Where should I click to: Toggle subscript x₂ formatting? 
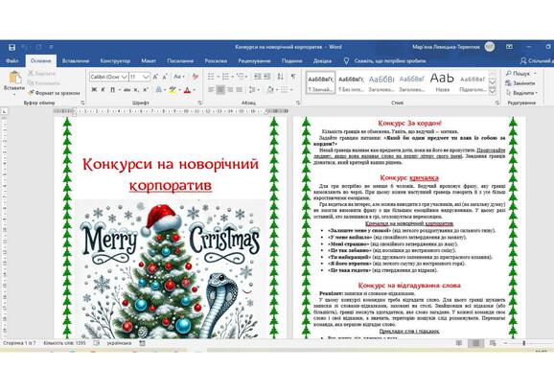[136, 90]
